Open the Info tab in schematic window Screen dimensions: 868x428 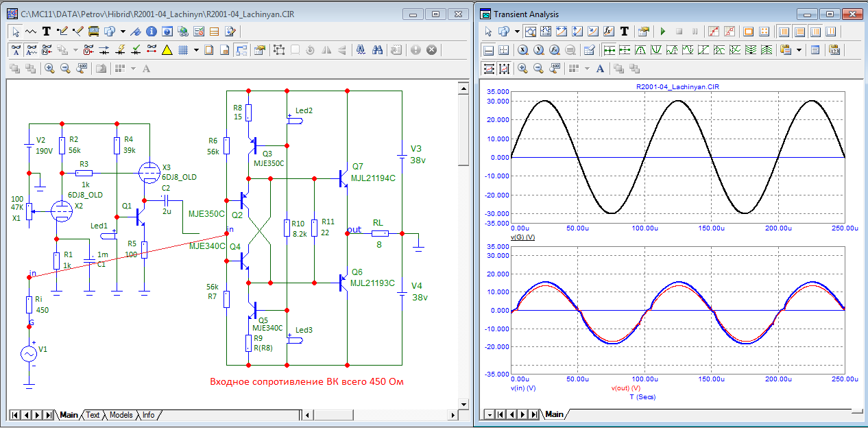[148, 415]
